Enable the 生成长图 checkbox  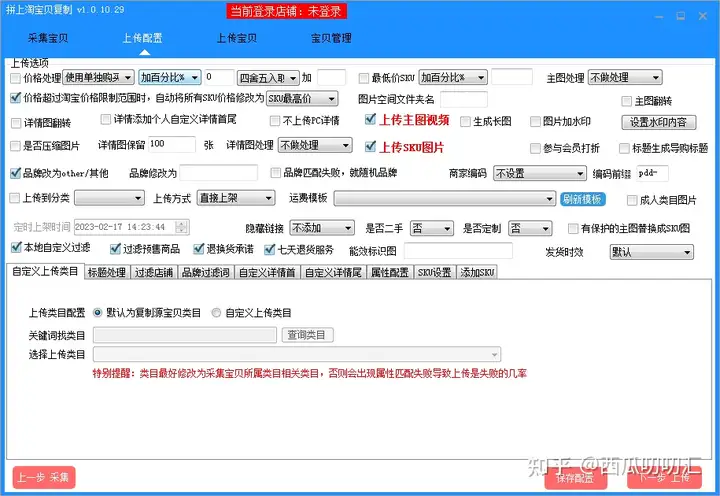[x=466, y=121]
